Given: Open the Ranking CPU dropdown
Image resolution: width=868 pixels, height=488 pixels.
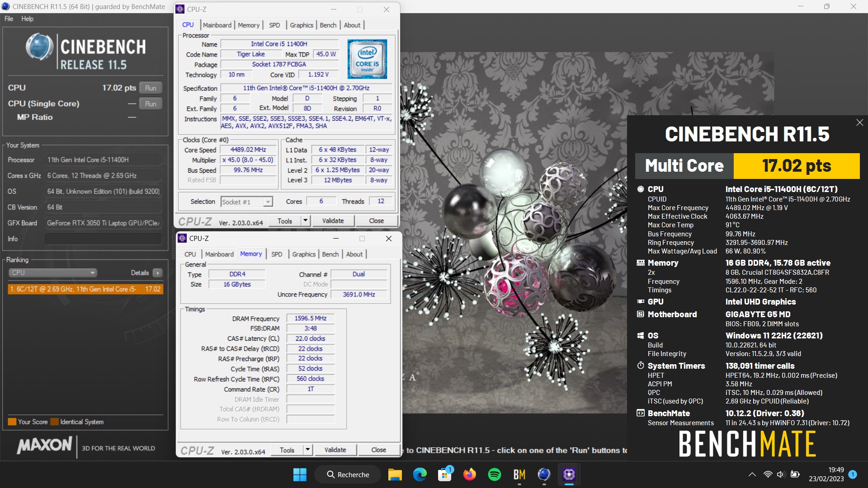Looking at the screenshot, I should pyautogui.click(x=53, y=272).
